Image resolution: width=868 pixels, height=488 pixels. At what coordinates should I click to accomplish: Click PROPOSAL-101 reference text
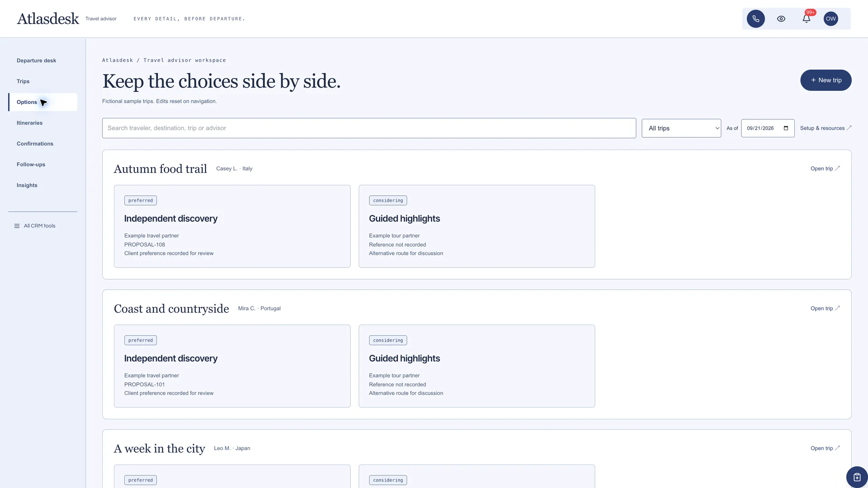coord(145,385)
